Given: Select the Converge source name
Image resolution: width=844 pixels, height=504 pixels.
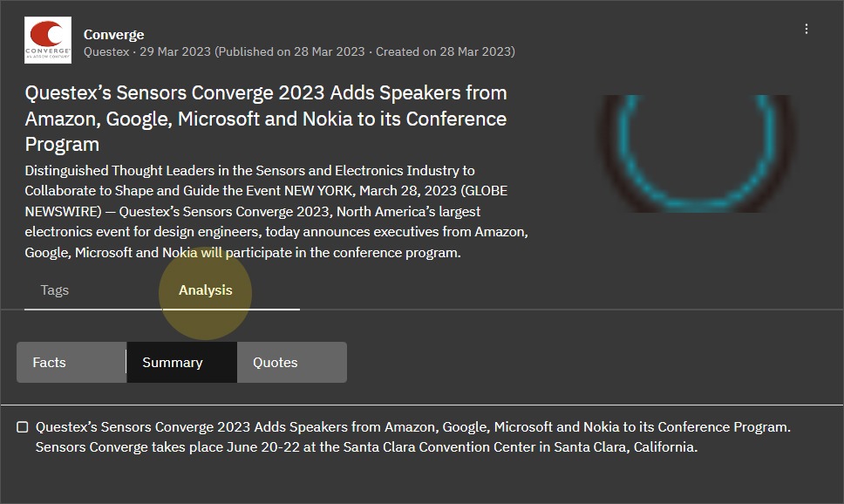Looking at the screenshot, I should 113,34.
